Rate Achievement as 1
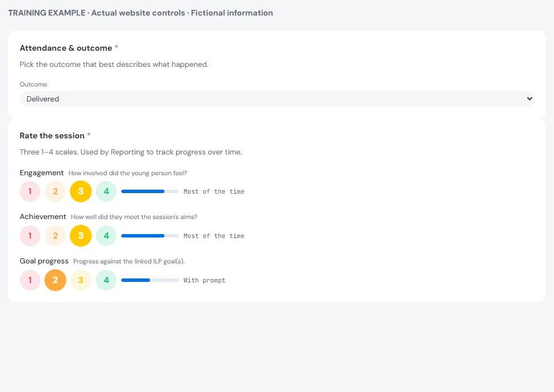 click(30, 236)
